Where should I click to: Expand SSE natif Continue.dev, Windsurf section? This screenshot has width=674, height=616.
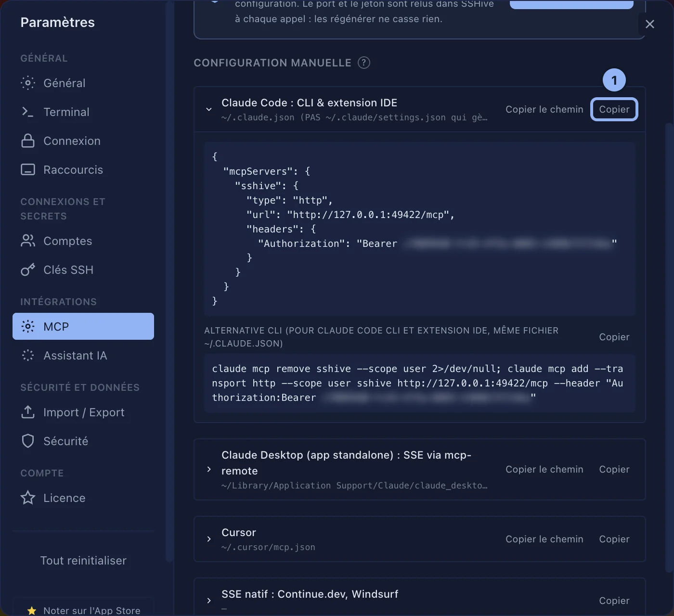click(209, 601)
